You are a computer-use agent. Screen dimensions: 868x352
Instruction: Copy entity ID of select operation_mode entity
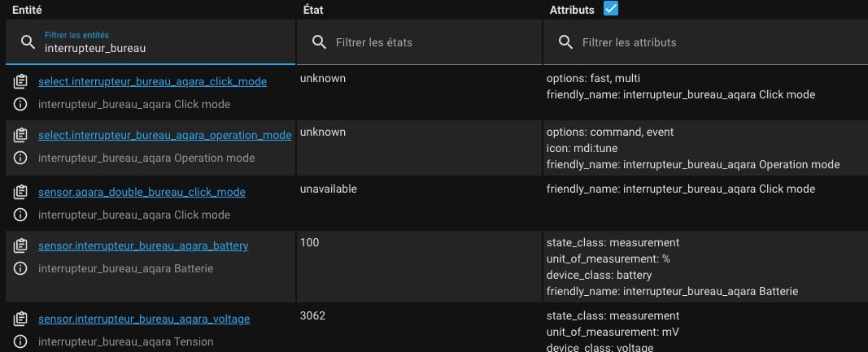coord(20,135)
